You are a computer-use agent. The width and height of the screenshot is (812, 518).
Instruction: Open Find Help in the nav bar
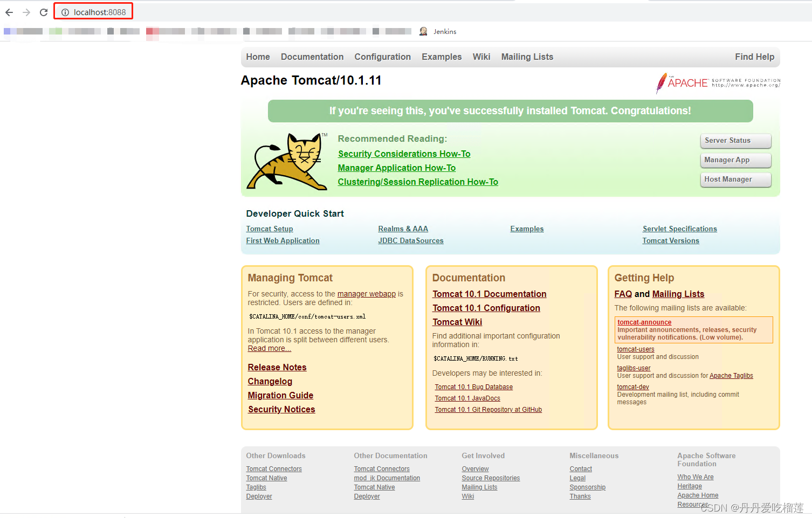(x=754, y=57)
